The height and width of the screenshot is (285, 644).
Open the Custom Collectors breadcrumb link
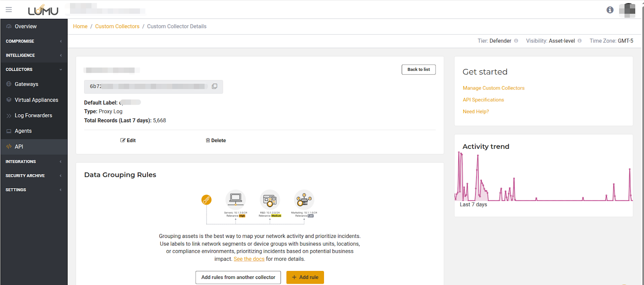pyautogui.click(x=117, y=27)
